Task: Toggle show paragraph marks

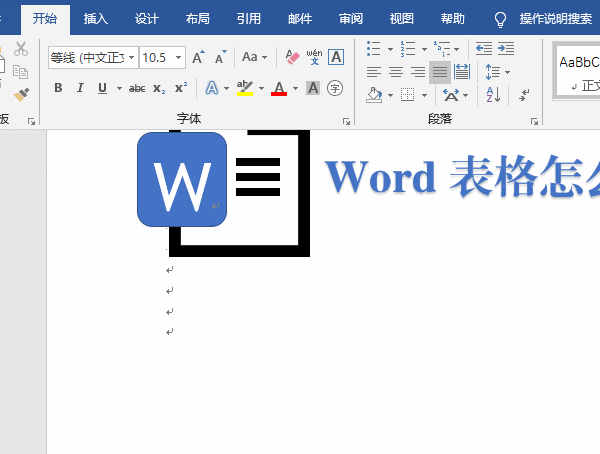Action: (524, 95)
